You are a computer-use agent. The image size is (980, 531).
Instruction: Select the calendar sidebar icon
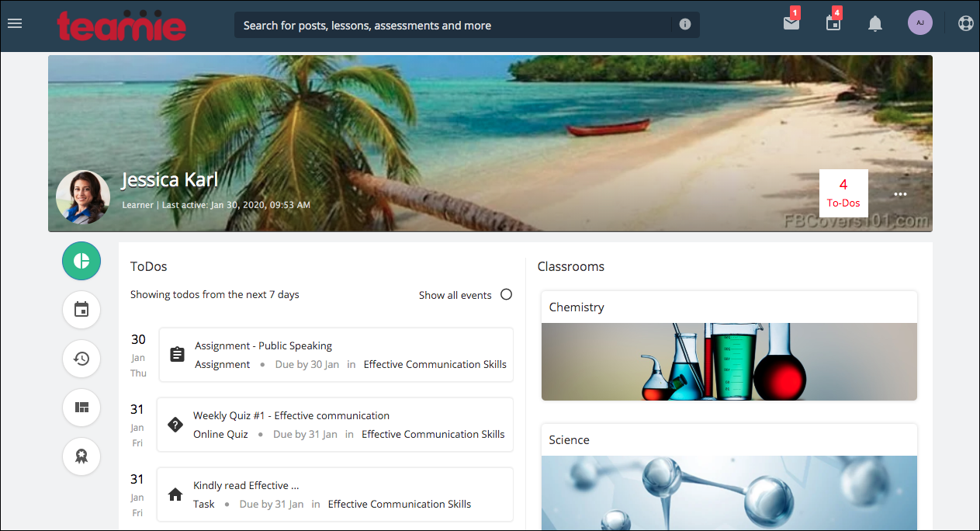coord(81,310)
